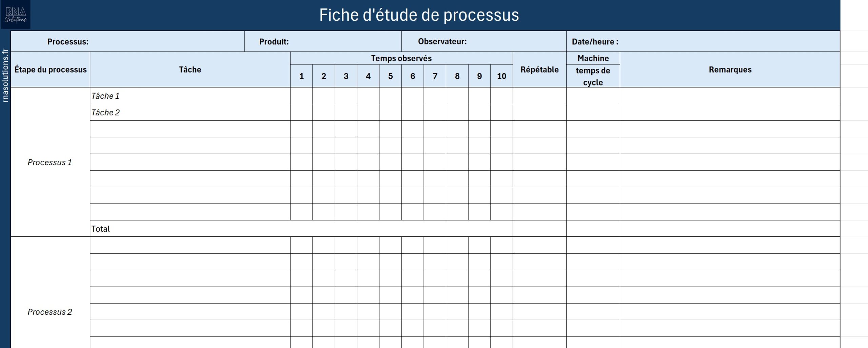Click the RNA Solutions logo
868x348 pixels.
[x=16, y=15]
